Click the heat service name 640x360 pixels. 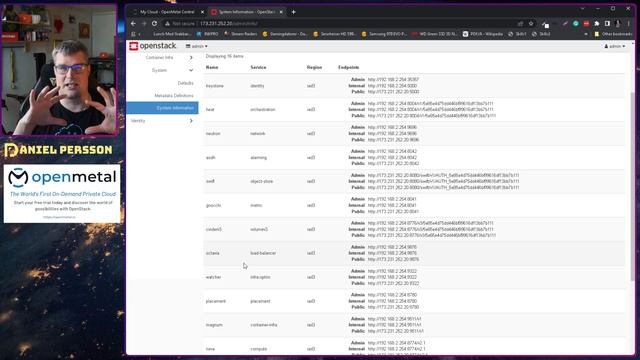tap(210, 110)
